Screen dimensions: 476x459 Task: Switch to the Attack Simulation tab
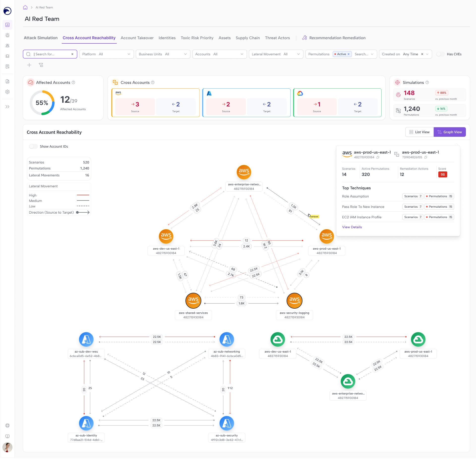tap(41, 38)
